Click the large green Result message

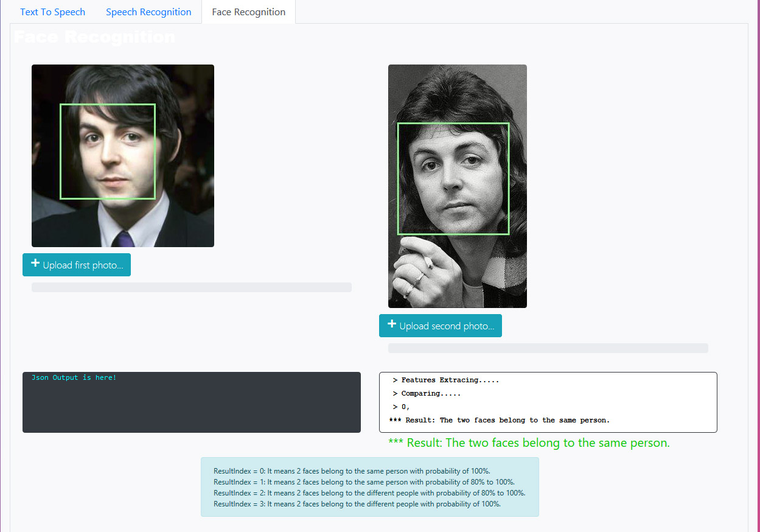click(529, 443)
